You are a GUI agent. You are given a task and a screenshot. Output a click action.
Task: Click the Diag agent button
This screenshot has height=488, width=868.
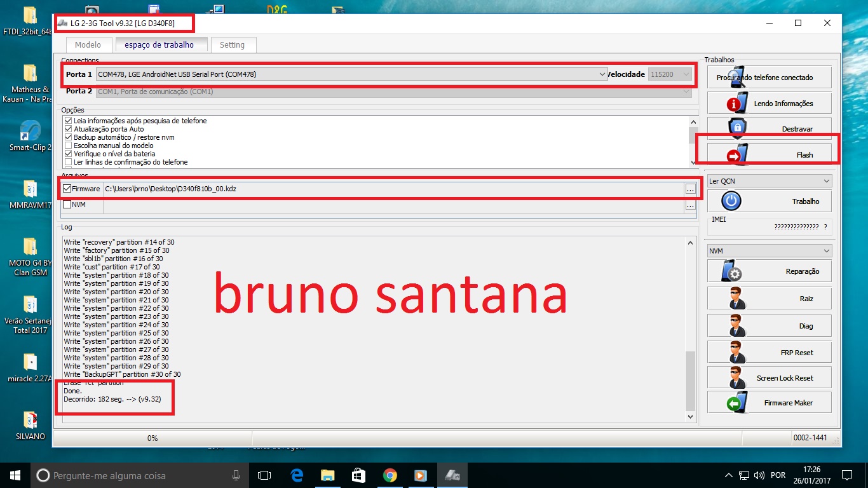click(x=769, y=326)
